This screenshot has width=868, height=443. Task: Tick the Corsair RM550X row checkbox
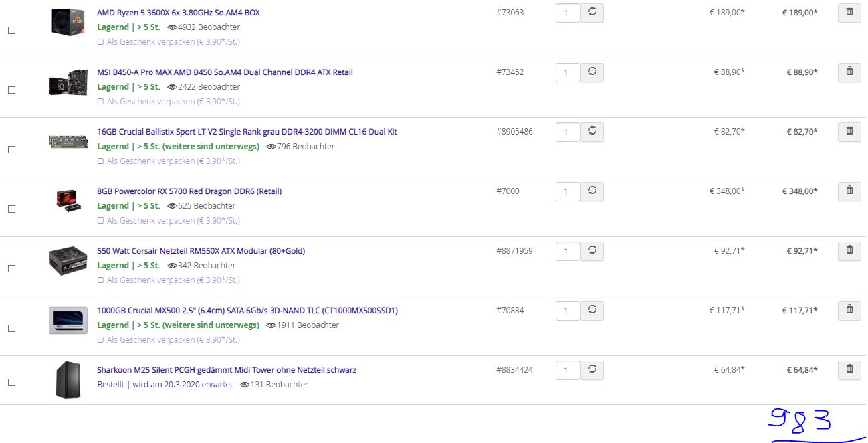(11, 269)
